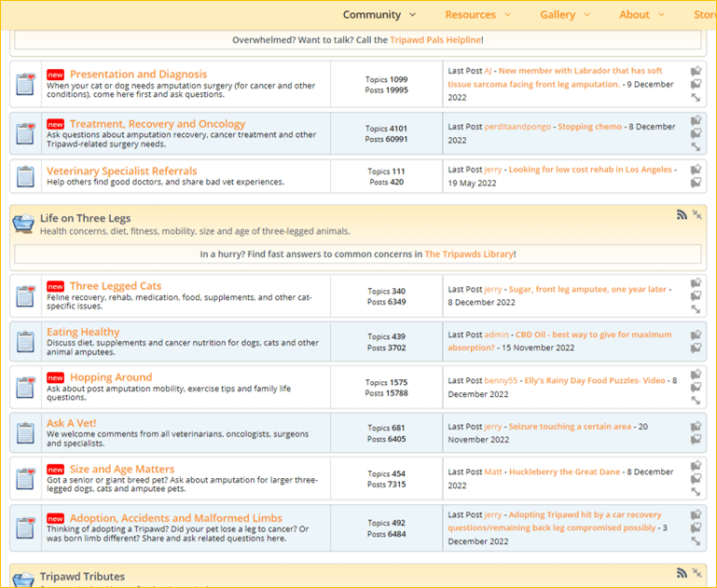The image size is (717, 588).
Task: Open the Community menu
Action: (x=379, y=15)
